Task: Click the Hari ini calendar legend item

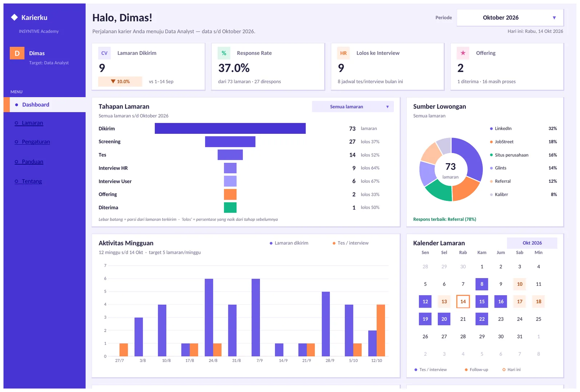Action: pyautogui.click(x=511, y=370)
